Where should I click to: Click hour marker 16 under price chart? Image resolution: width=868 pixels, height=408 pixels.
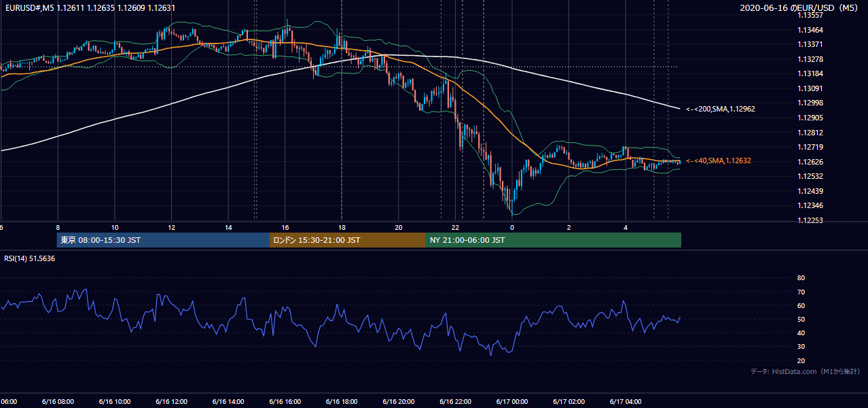[285, 227]
